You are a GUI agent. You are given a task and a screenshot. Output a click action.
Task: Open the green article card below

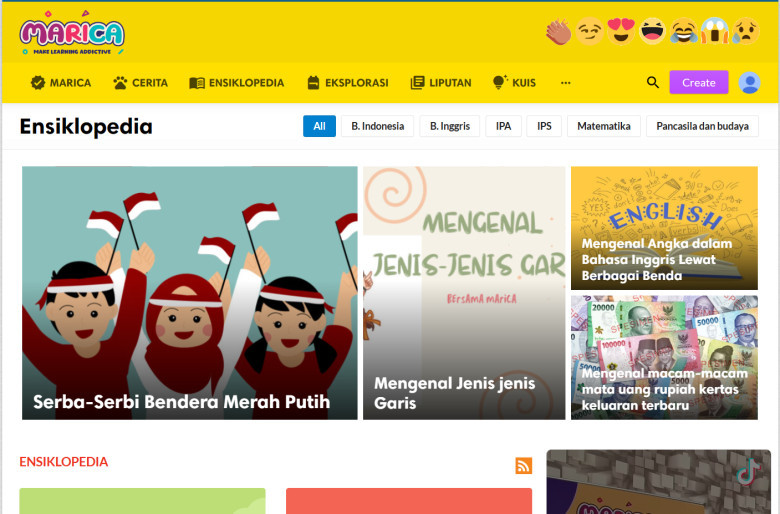pyautogui.click(x=142, y=501)
